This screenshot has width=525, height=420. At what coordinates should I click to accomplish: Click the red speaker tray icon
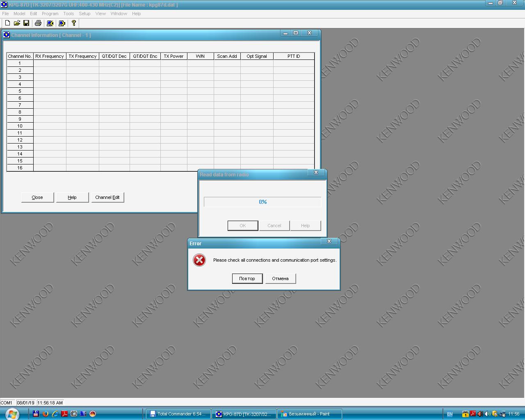[480, 414]
